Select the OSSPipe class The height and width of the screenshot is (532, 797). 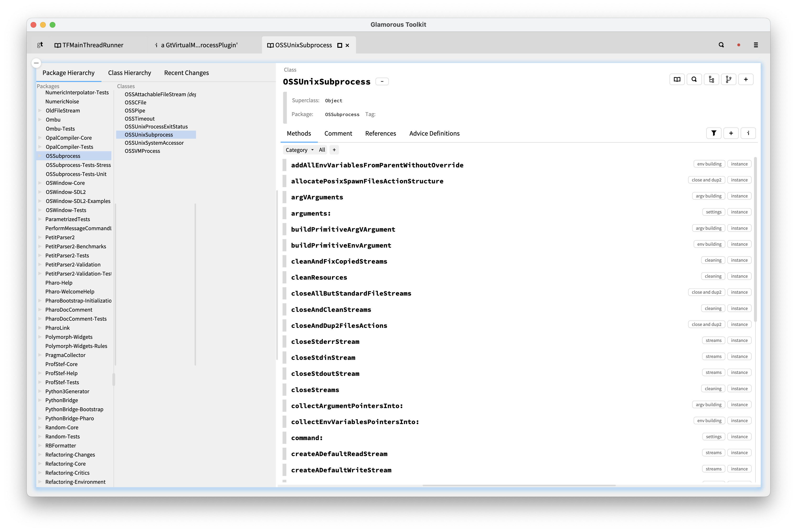click(135, 111)
